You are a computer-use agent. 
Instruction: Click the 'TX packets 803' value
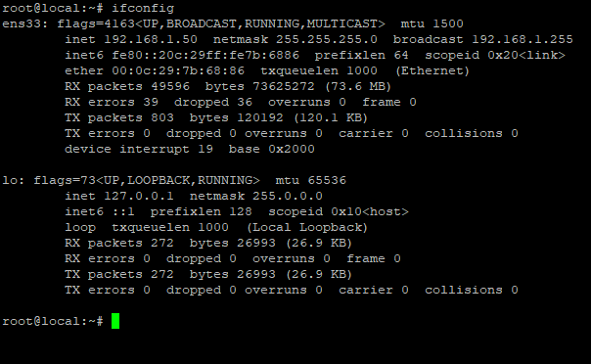pos(119,117)
